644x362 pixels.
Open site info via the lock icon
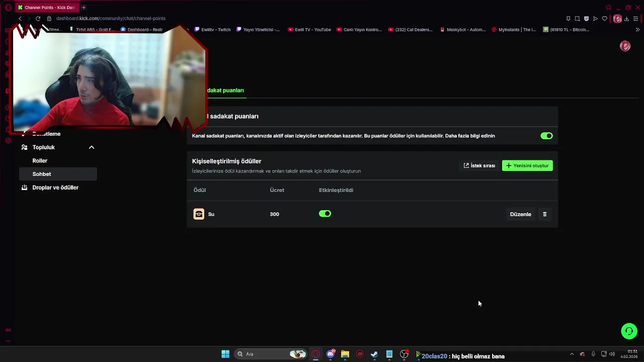coord(49,19)
